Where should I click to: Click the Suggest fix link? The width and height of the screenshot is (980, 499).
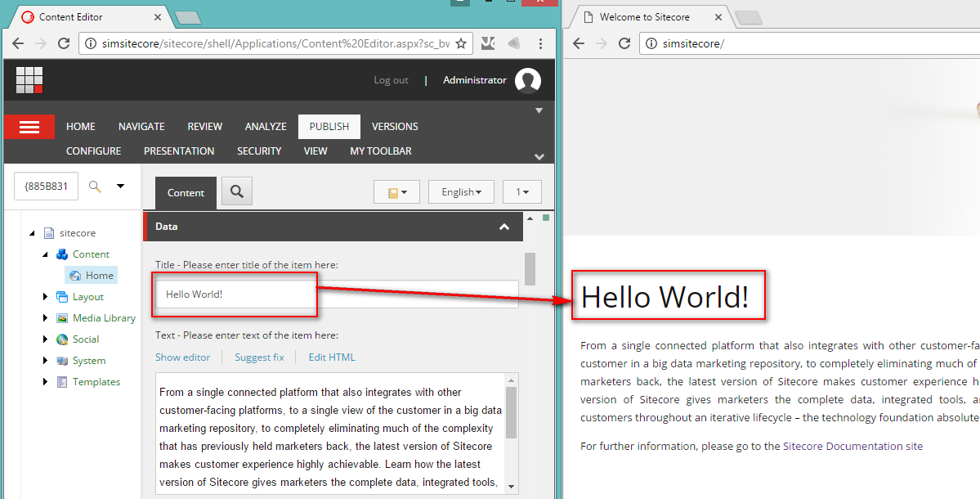(259, 357)
